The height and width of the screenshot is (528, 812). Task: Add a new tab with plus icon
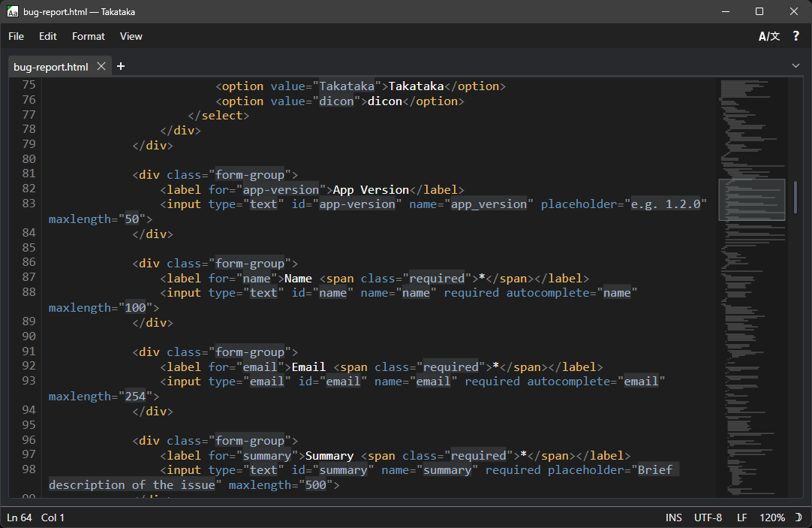pyautogui.click(x=121, y=66)
